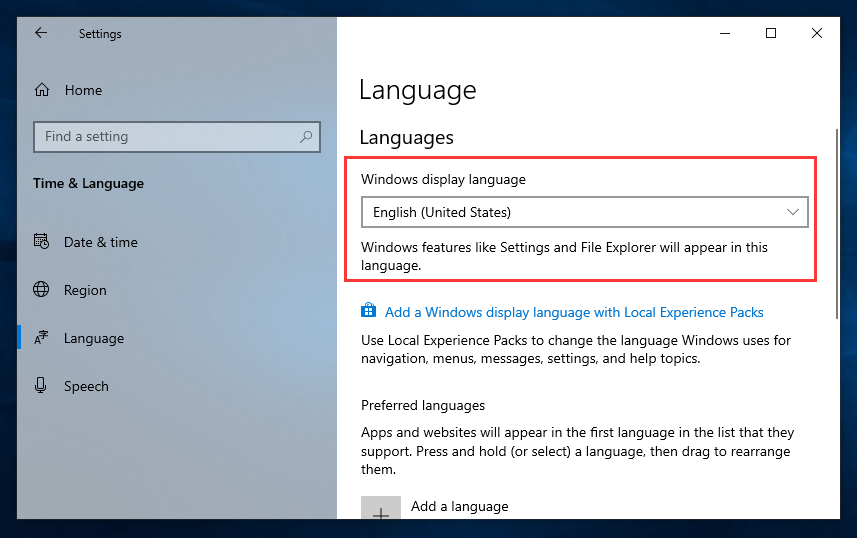
Task: Expand the Windows display language dropdown
Action: pyautogui.click(x=584, y=212)
